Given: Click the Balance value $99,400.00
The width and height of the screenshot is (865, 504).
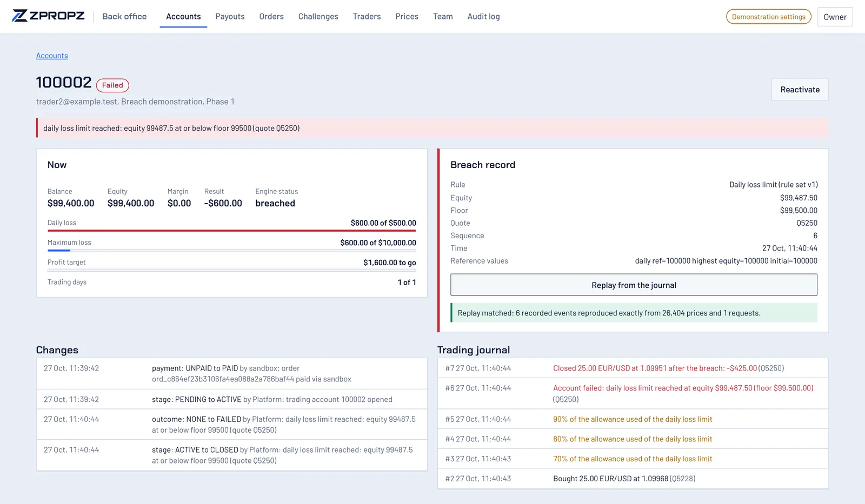Looking at the screenshot, I should click(x=71, y=203).
